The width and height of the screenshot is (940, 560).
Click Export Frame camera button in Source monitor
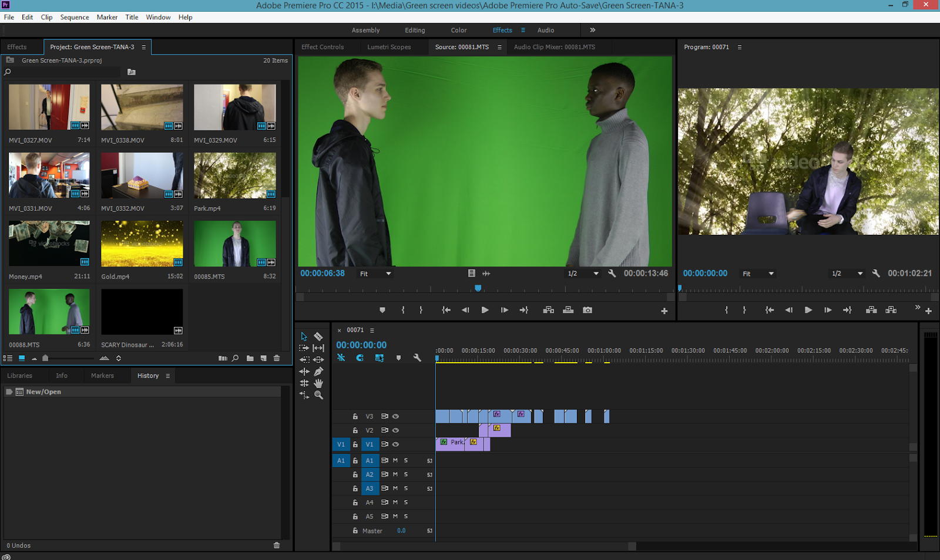(x=588, y=310)
